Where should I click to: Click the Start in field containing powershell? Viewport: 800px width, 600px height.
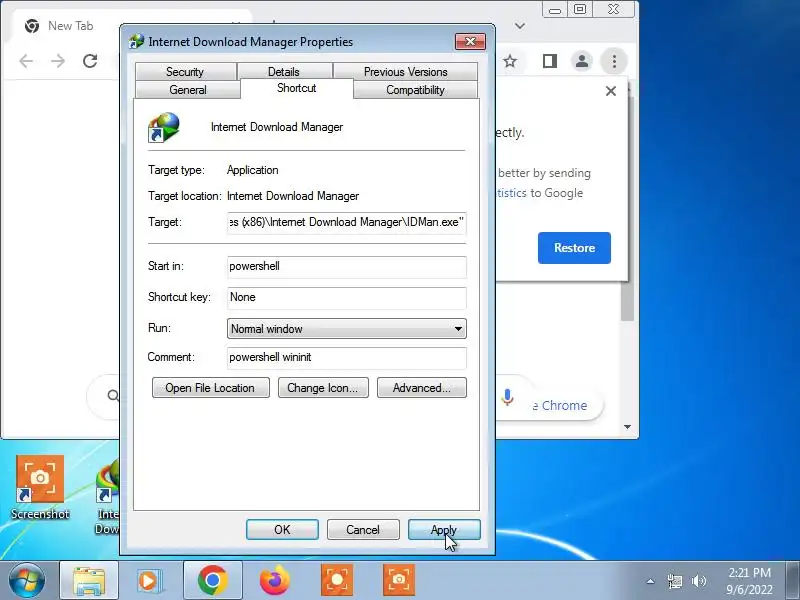(x=346, y=266)
